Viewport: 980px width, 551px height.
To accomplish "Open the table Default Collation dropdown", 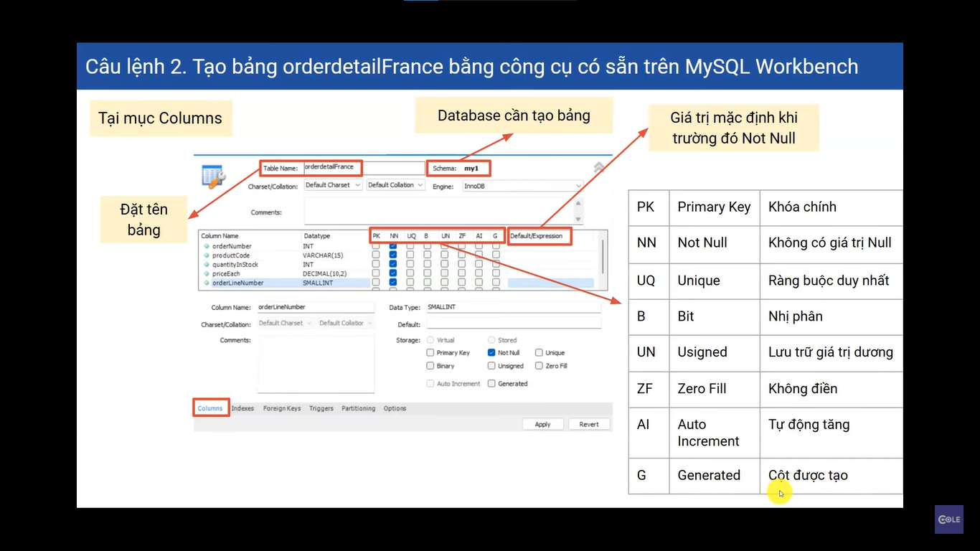I will (x=395, y=185).
